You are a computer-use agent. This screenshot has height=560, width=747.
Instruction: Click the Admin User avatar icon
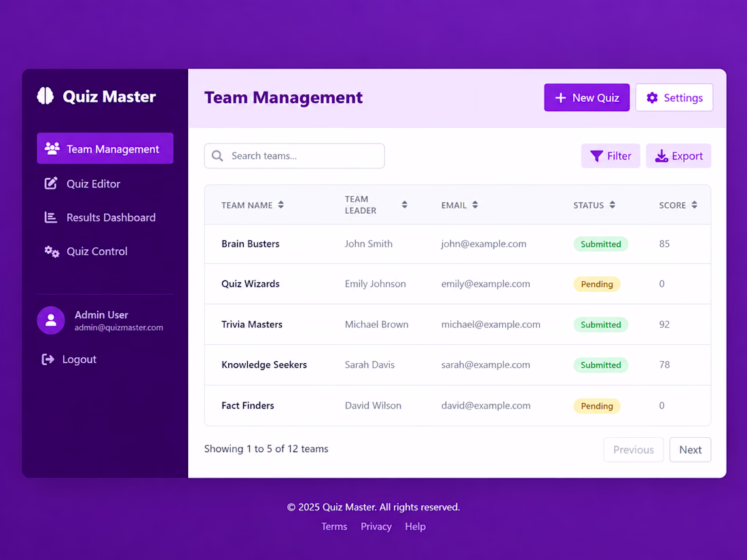[51, 320]
